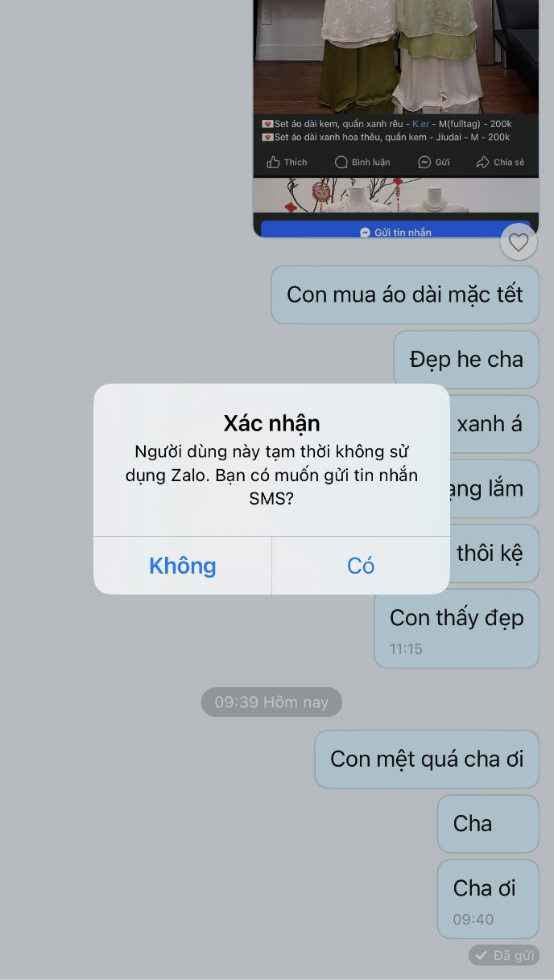The image size is (554, 980).
Task: Select the short "Cha" message bubble
Action: tap(488, 824)
